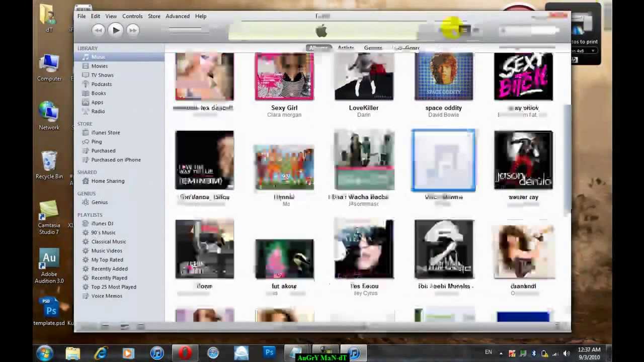This screenshot has width=644, height=362.
Task: Adjust the iTunes volume slider
Action: click(x=189, y=30)
